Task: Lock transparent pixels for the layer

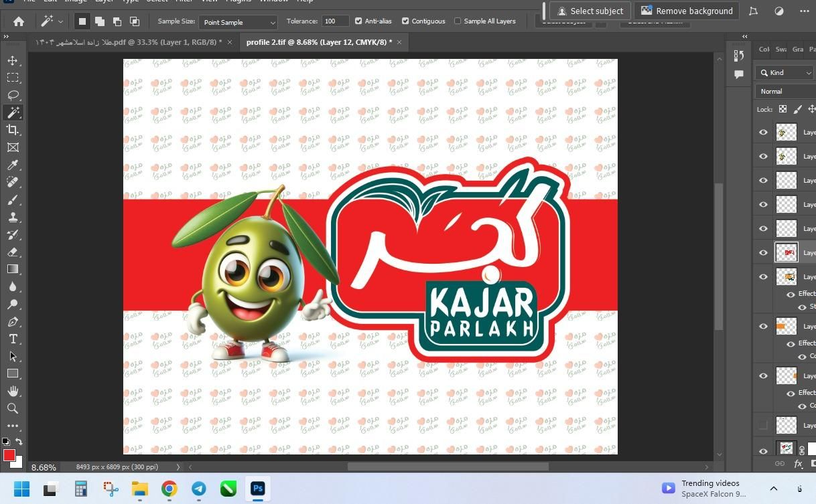Action: [783, 109]
